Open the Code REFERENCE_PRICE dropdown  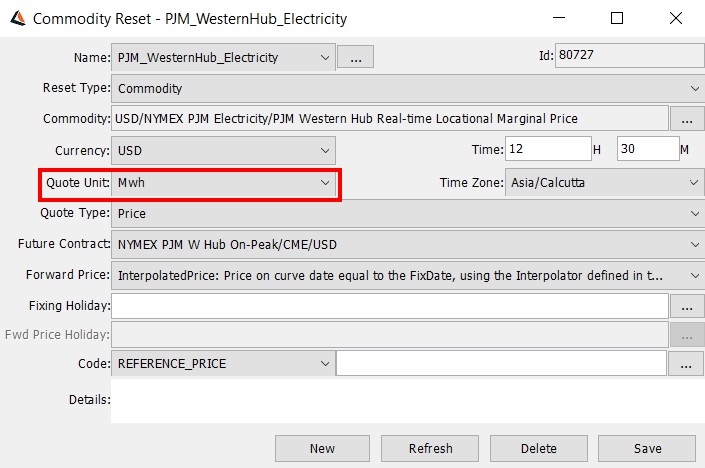223,363
